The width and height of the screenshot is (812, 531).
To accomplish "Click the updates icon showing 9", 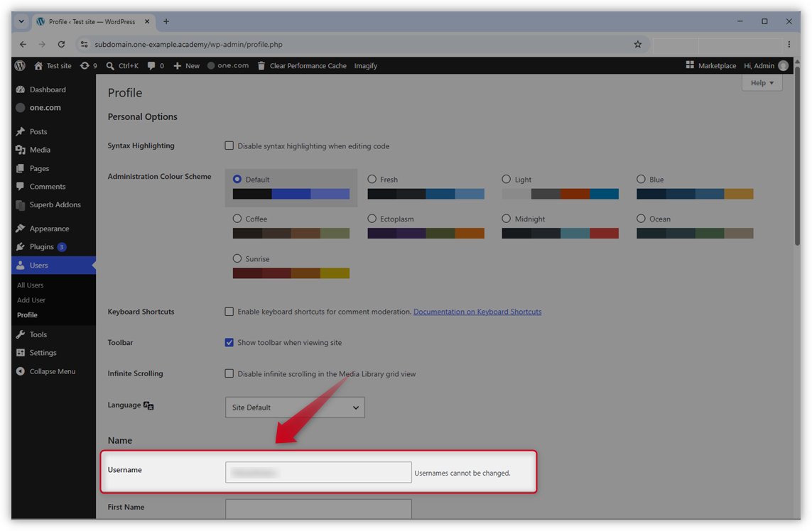I will tap(85, 66).
